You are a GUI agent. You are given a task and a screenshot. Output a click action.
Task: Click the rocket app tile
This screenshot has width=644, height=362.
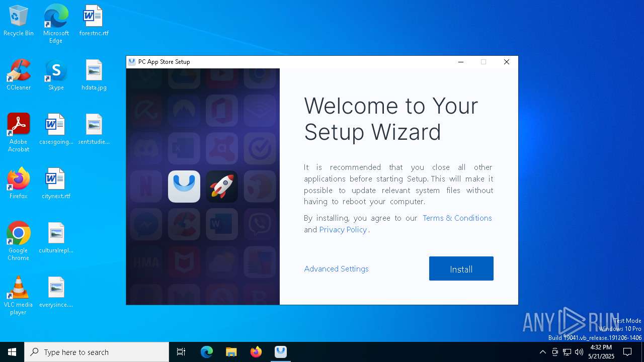click(x=222, y=187)
